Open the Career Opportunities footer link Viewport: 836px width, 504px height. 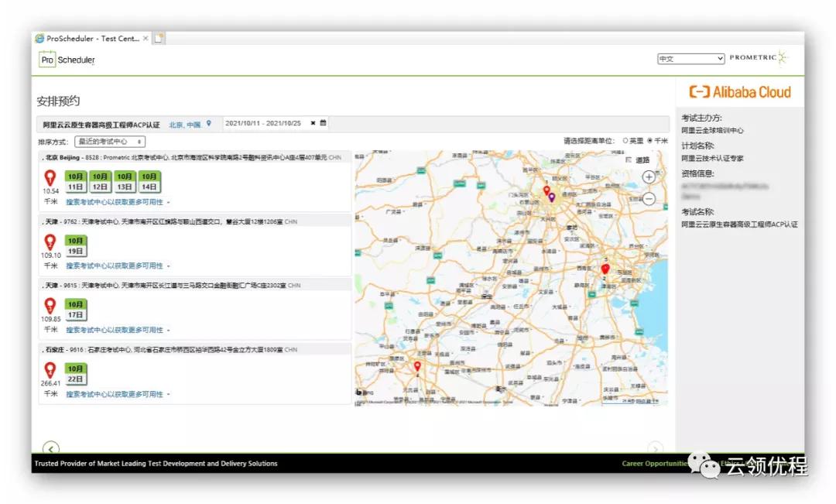coord(656,464)
